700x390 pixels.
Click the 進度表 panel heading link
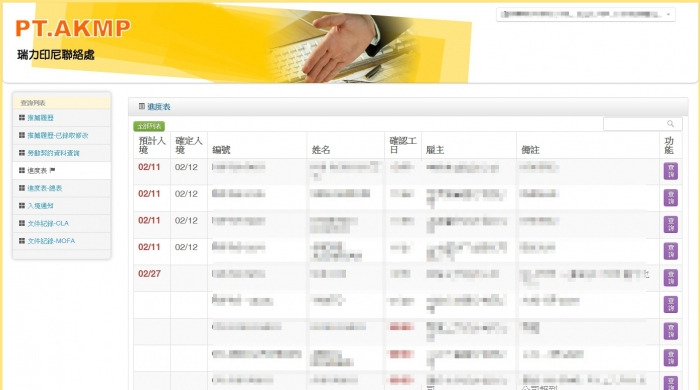pyautogui.click(x=159, y=107)
